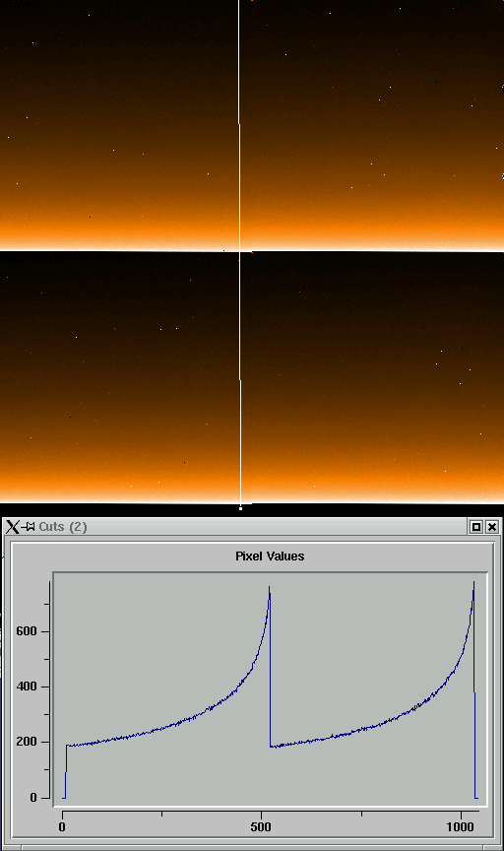The width and height of the screenshot is (504, 851).
Task: Click the 500 label on the x-axis
Action: pyautogui.click(x=261, y=826)
